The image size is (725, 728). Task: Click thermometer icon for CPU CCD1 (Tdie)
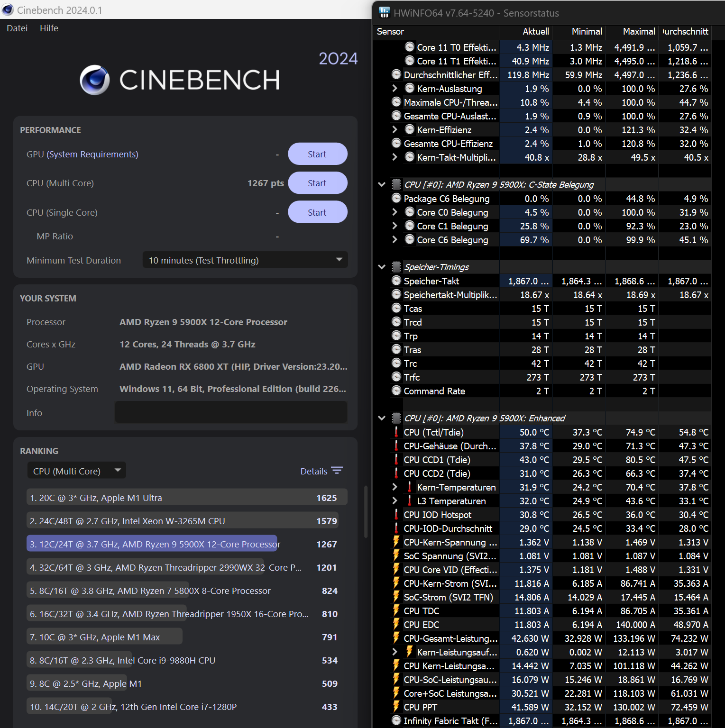click(396, 459)
